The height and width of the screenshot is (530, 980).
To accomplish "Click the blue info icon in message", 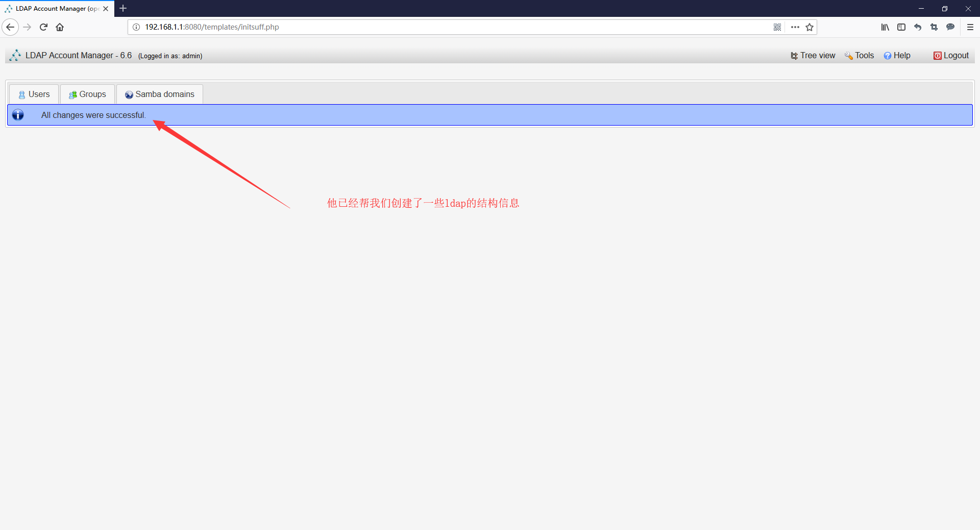I will tap(18, 115).
